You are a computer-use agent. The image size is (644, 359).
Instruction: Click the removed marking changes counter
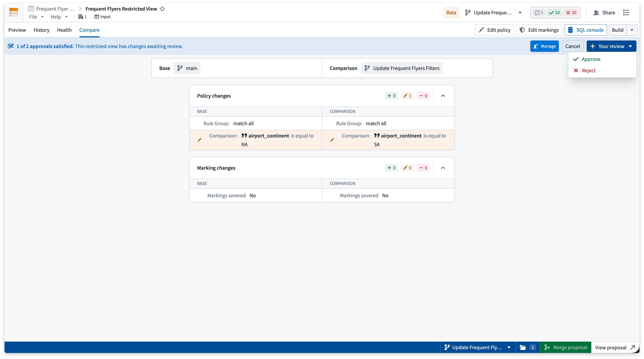pos(423,168)
